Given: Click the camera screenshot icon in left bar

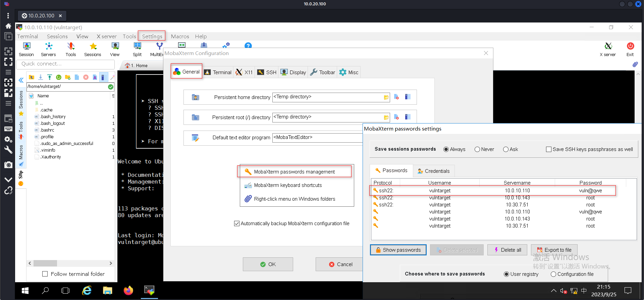Looking at the screenshot, I should click(x=8, y=165).
